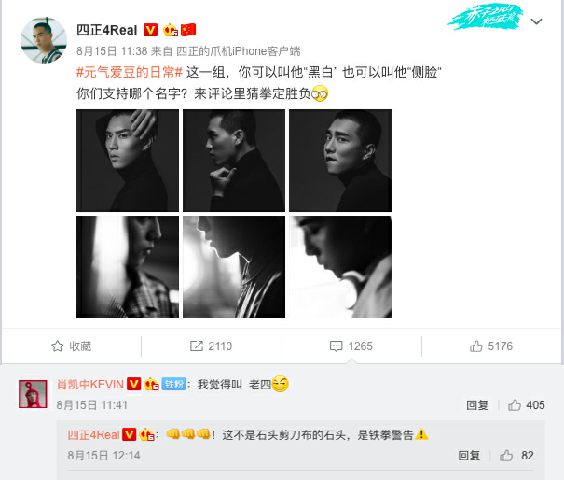Reply to 肖凯中KEVIN's comment via 回复

(477, 405)
